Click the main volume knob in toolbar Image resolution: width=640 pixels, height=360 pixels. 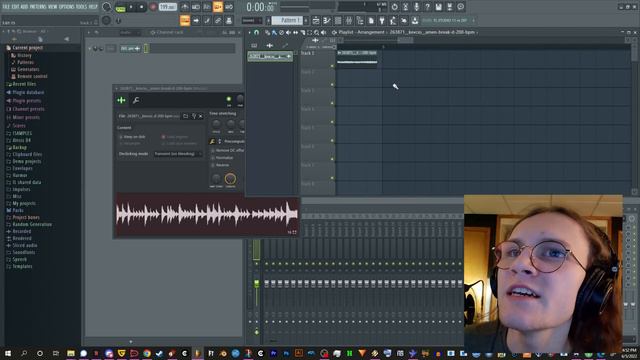pyautogui.click(x=107, y=7)
